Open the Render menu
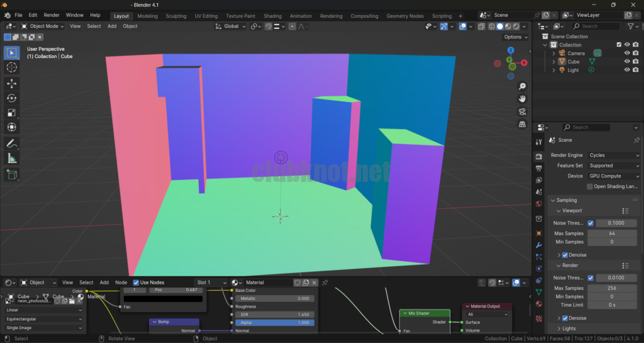The image size is (644, 343). point(52,15)
